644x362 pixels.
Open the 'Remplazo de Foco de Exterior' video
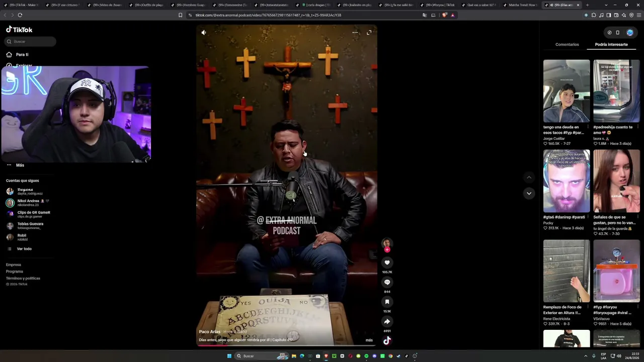pos(567,271)
